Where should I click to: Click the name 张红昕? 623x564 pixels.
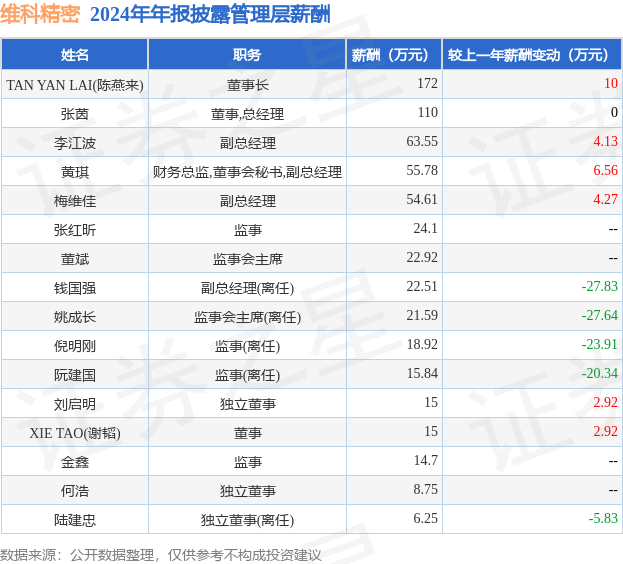coord(75,230)
